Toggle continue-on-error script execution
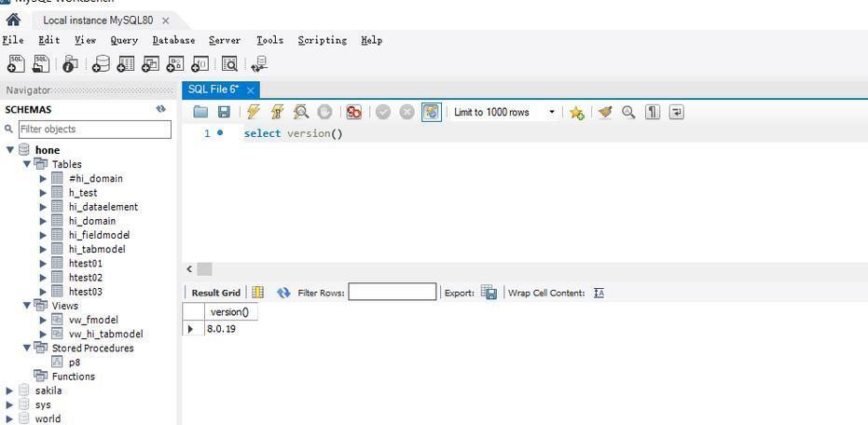 [353, 112]
